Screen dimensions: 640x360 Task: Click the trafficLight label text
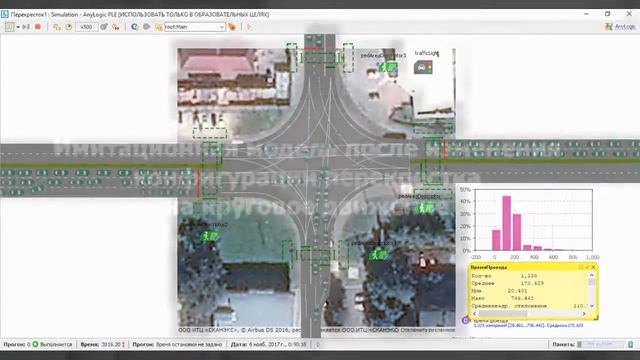tap(427, 53)
